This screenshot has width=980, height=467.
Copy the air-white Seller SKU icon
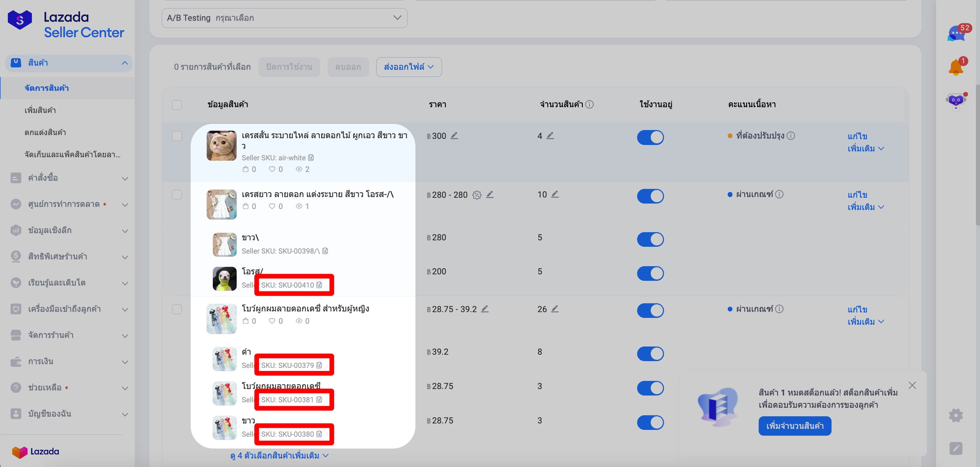pyautogui.click(x=311, y=158)
